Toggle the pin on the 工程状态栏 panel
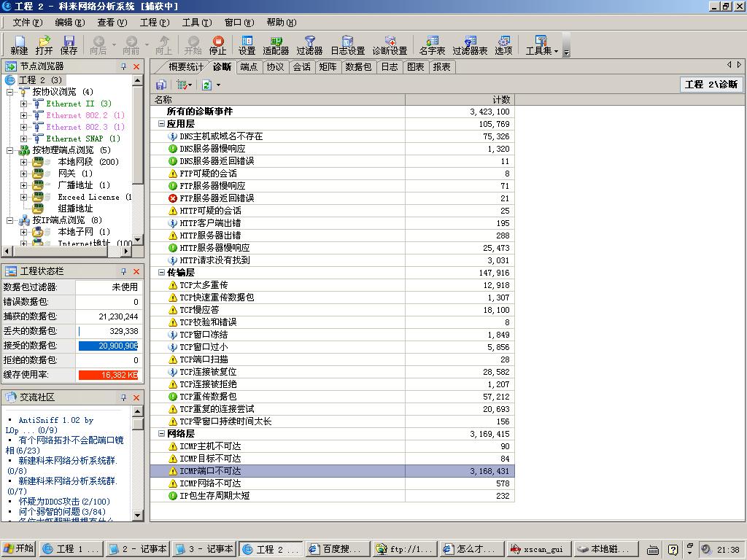Screen dimensions: 747x560 123,271
